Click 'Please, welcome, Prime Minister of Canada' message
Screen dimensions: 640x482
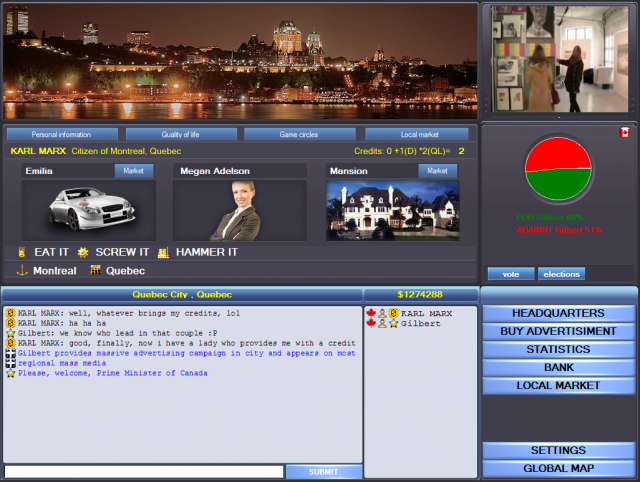point(113,373)
